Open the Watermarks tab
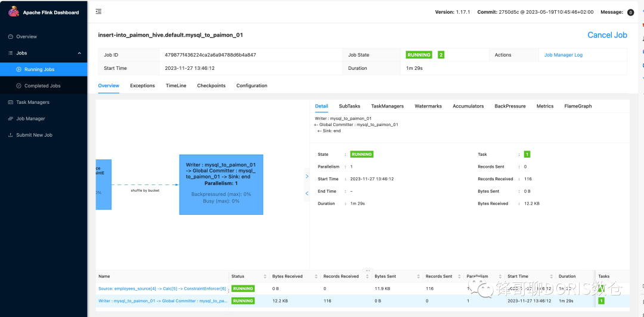Viewport: 644px width, 317px height. tap(428, 106)
